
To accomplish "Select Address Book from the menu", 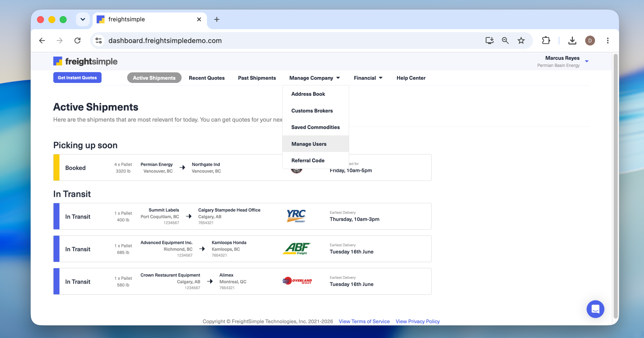I will [x=316, y=94].
